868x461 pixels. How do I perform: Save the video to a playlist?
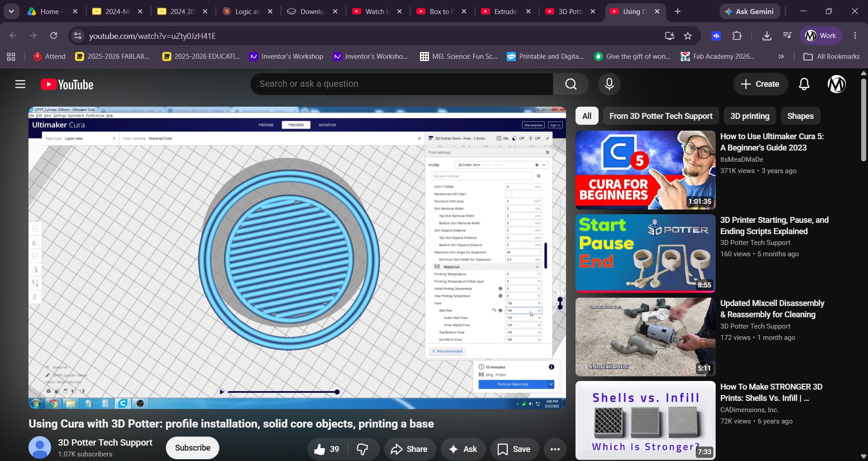pos(514,449)
